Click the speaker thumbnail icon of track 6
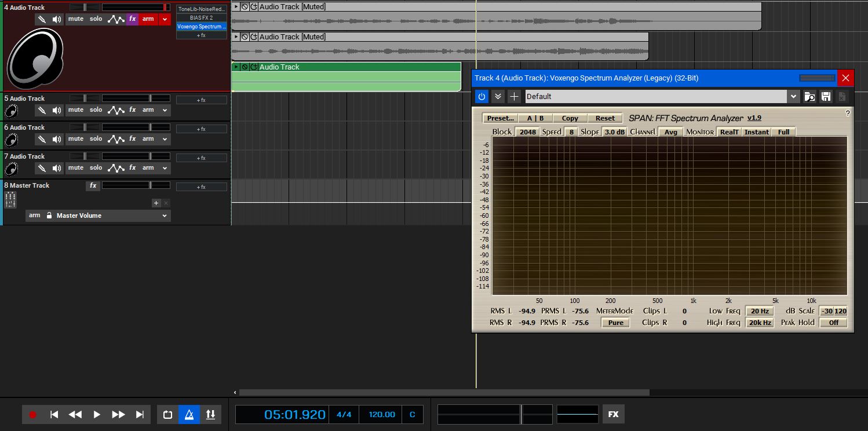This screenshot has height=431, width=868. [12, 140]
